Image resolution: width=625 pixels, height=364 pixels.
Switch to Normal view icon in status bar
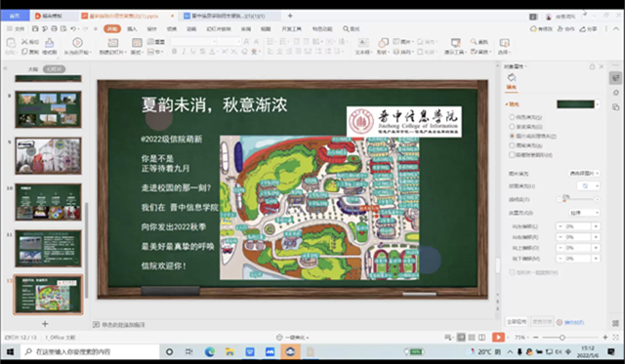[x=461, y=338]
